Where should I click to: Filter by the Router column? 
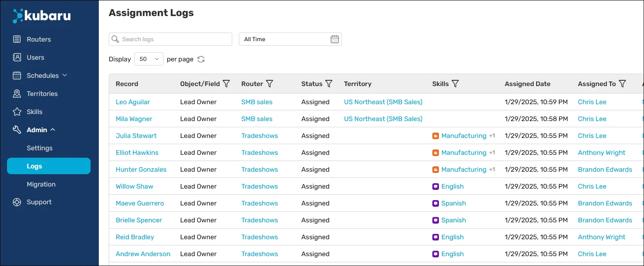point(269,84)
